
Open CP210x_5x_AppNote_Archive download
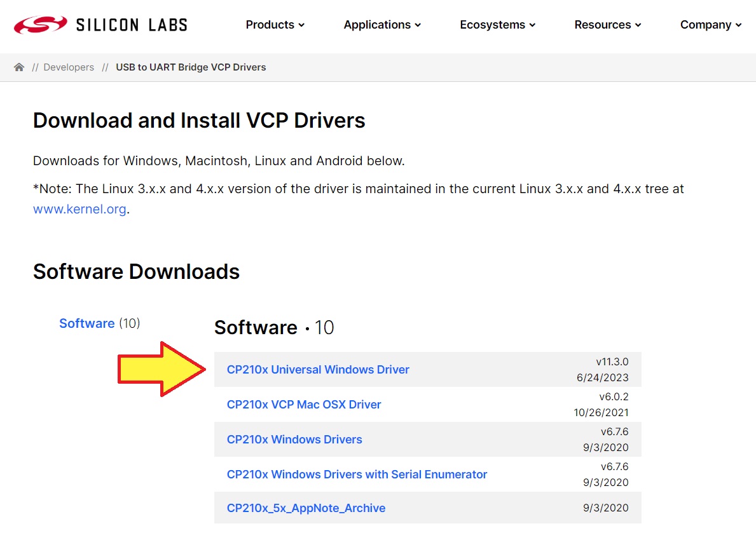[x=306, y=508]
